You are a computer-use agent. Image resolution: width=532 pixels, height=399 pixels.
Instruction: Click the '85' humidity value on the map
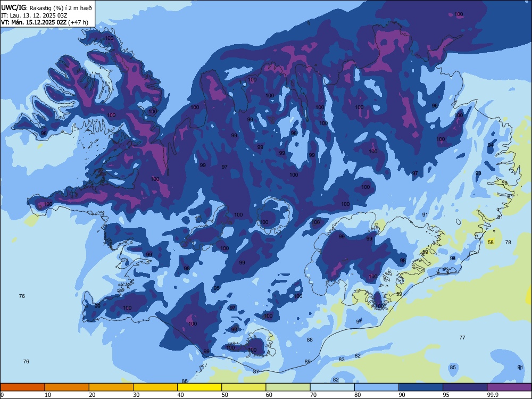(453, 368)
